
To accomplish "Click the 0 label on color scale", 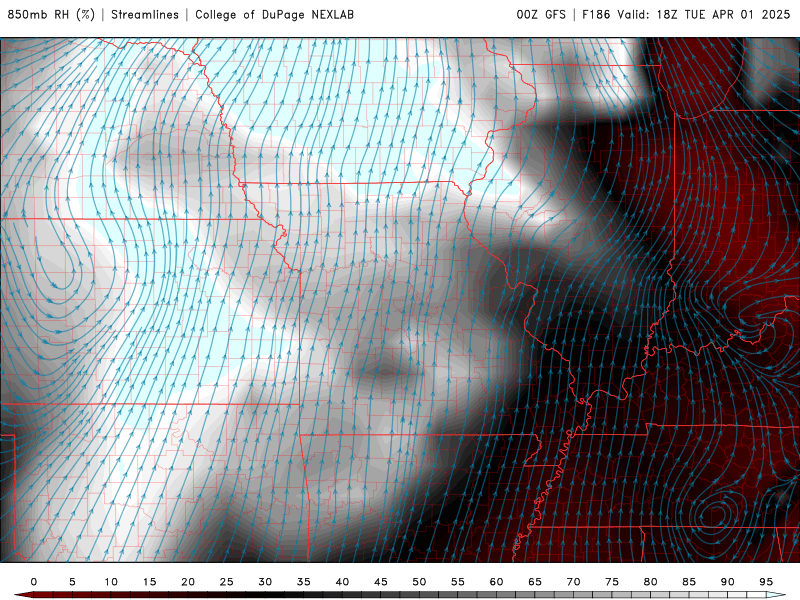I will click(34, 582).
